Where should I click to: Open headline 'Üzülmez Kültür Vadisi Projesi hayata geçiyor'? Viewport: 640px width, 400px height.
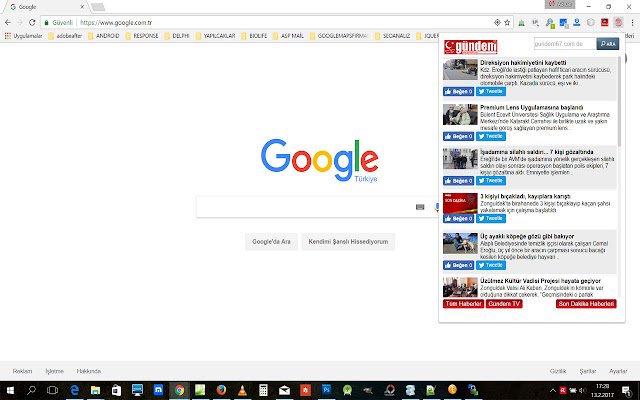pos(540,281)
